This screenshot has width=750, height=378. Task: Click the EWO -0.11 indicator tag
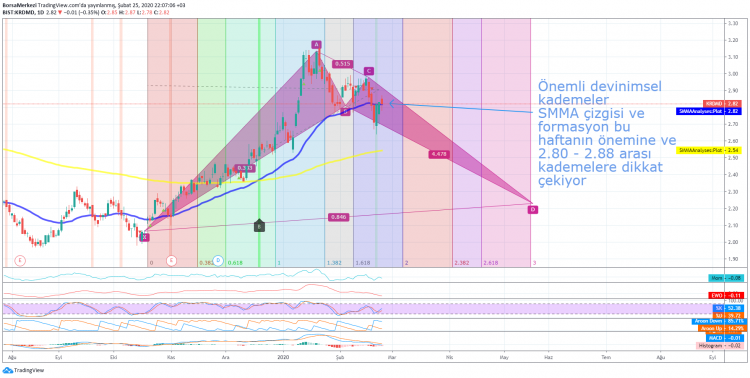726,296
